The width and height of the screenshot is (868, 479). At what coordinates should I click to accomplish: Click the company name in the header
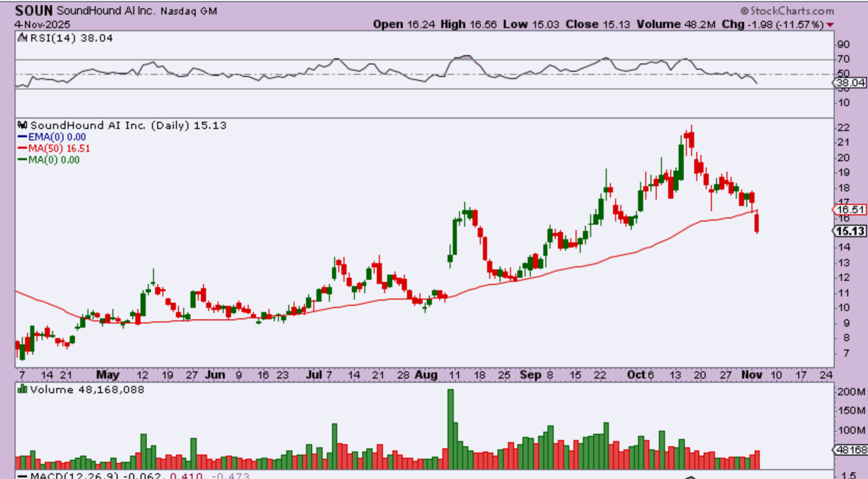[x=106, y=10]
